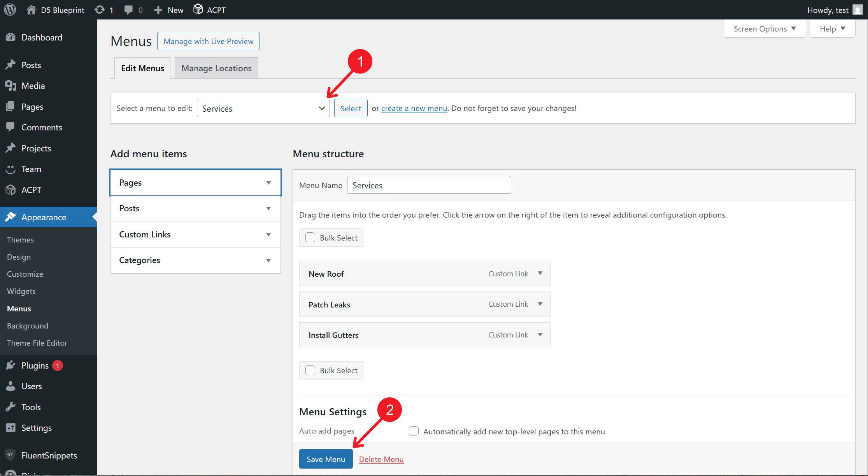Toggle the lower Bulk Select checkbox
Image resolution: width=868 pixels, height=476 pixels.
click(310, 370)
